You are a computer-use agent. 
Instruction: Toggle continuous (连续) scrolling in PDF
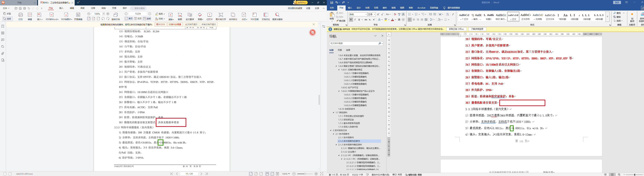click(x=147, y=19)
